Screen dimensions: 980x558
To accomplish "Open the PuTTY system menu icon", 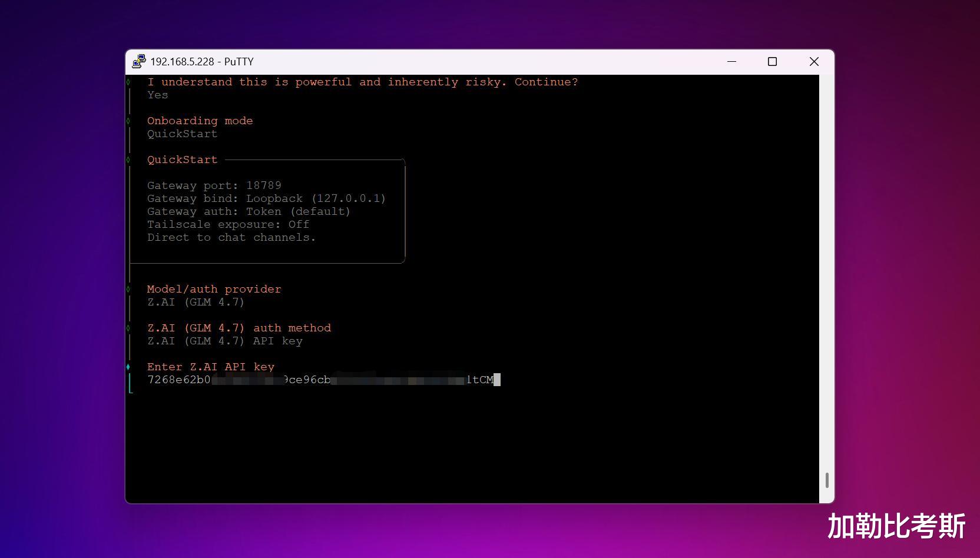I will (x=139, y=61).
